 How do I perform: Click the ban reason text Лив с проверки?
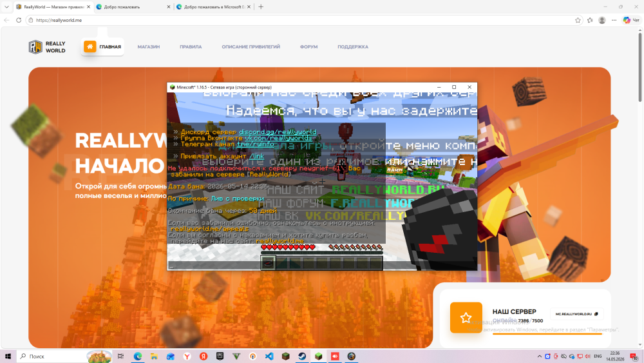(238, 199)
